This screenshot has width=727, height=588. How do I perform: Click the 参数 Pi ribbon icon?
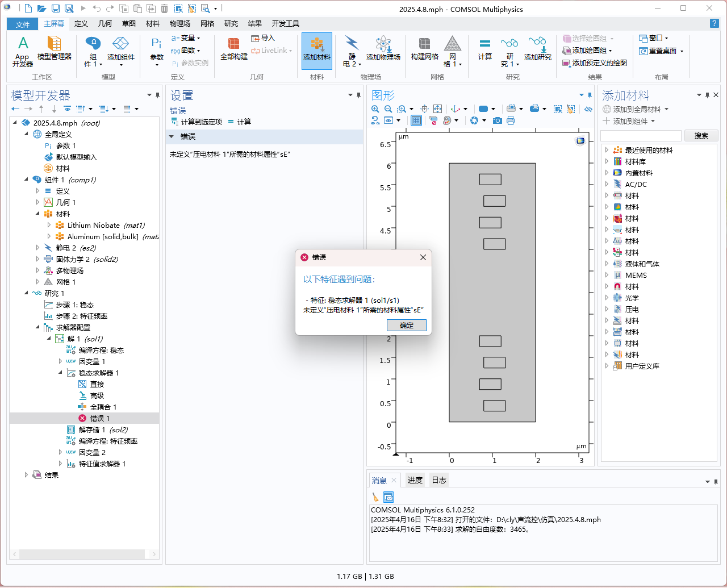pos(157,51)
